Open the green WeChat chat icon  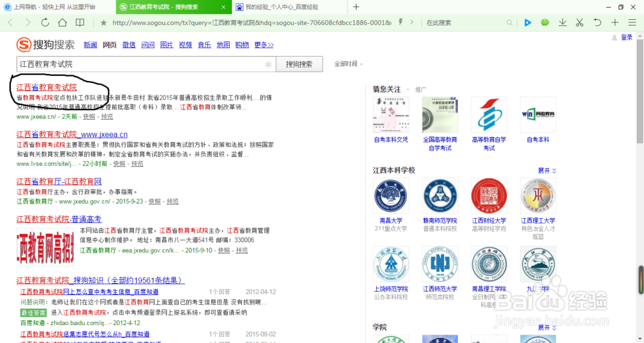click(545, 23)
